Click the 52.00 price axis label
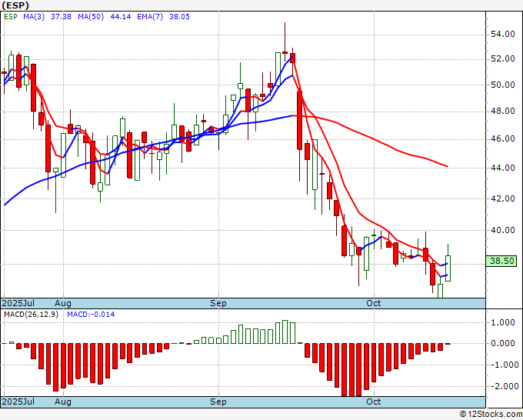Screen dimensions: 523x420 tap(503, 59)
